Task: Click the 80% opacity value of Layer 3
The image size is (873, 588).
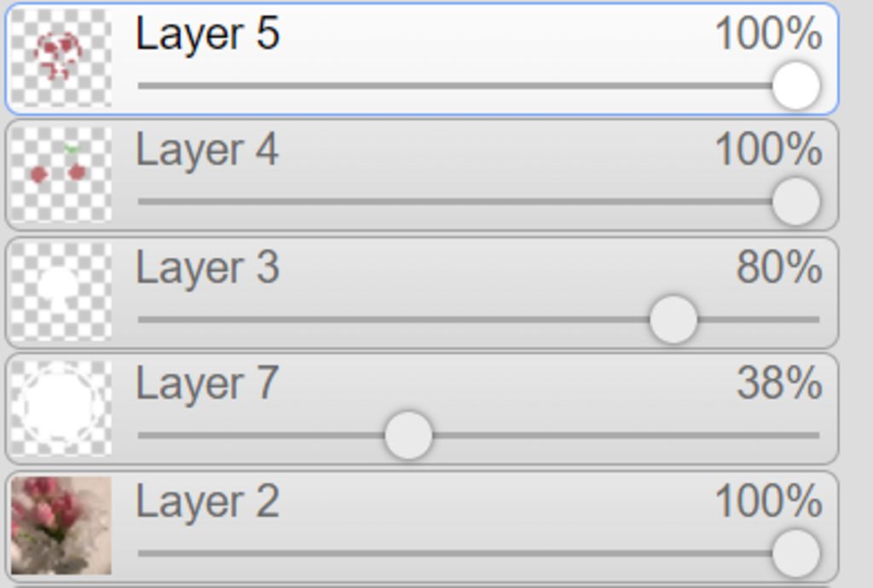Action: [778, 268]
